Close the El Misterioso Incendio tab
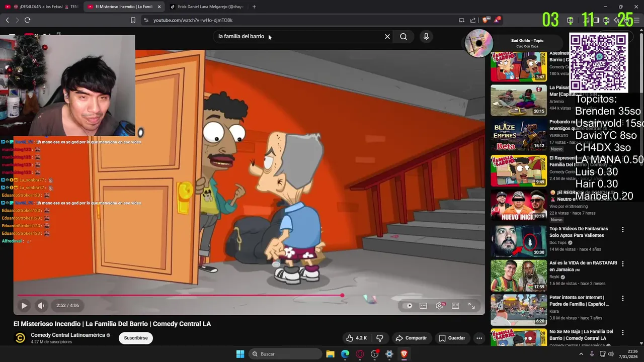 159,7
